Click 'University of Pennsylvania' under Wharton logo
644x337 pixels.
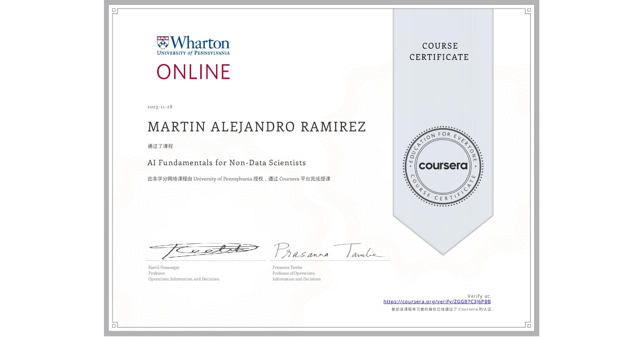pos(193,53)
